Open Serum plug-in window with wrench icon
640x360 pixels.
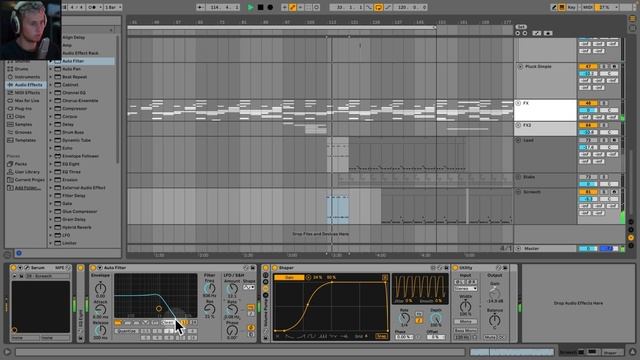(27, 268)
